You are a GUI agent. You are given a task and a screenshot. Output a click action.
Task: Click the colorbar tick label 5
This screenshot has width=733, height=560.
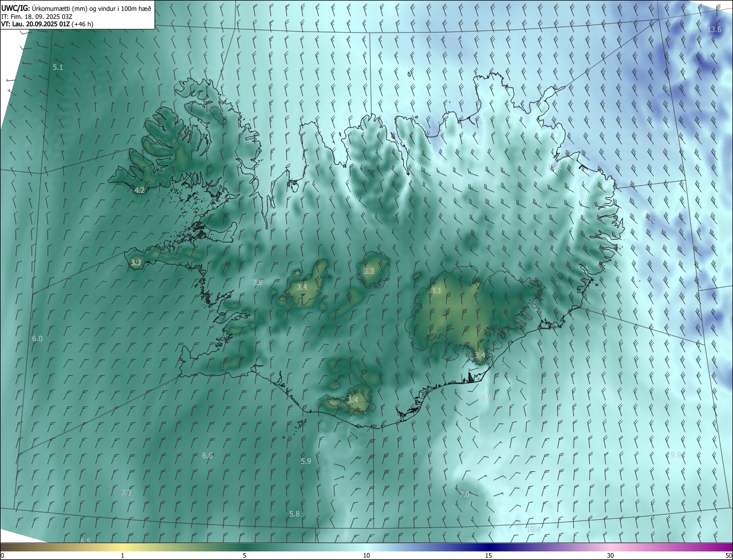point(245,555)
